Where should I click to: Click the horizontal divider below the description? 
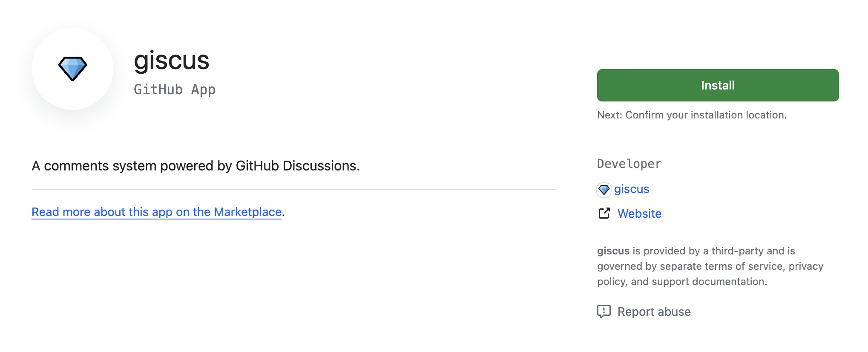pos(294,190)
